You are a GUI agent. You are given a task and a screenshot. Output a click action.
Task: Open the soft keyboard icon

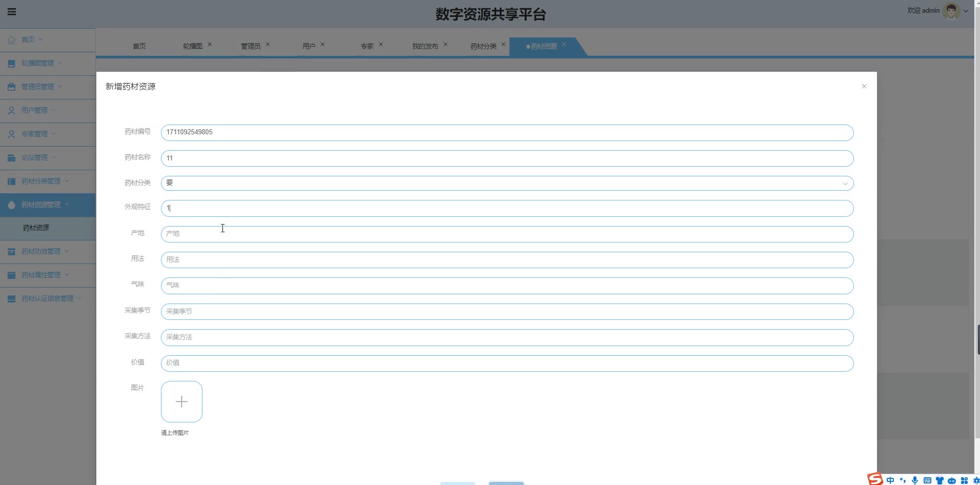coord(927,480)
